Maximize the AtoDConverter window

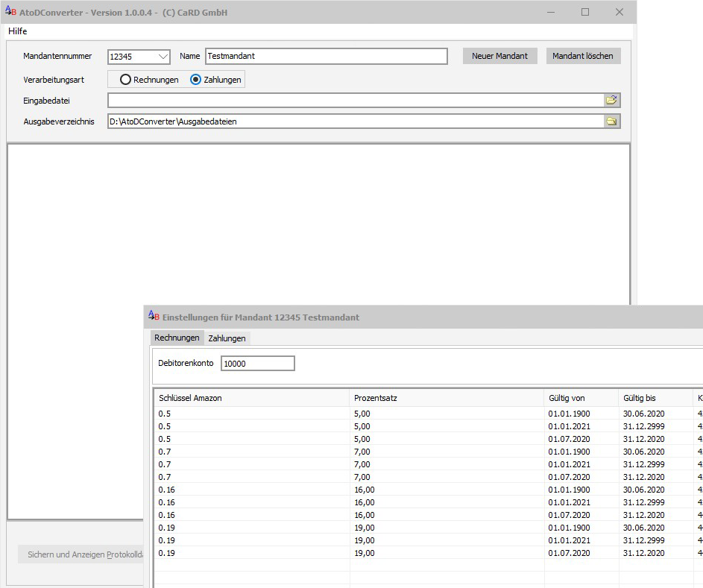pos(585,12)
